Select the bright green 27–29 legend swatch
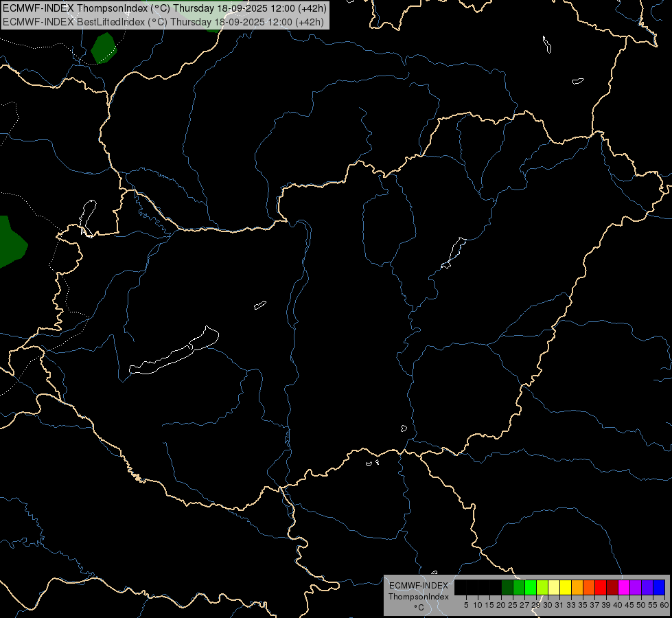Viewport: 672px width, 618px height. click(x=531, y=587)
